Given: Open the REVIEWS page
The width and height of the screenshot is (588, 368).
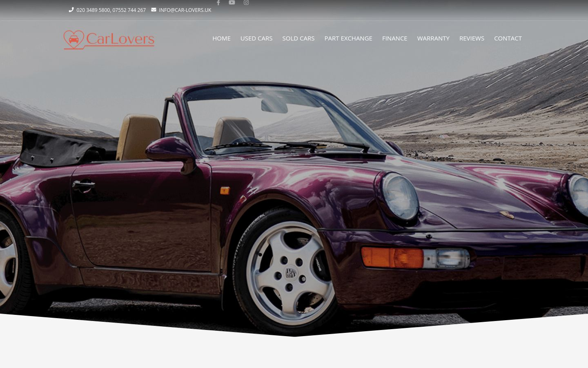Looking at the screenshot, I should [472, 38].
